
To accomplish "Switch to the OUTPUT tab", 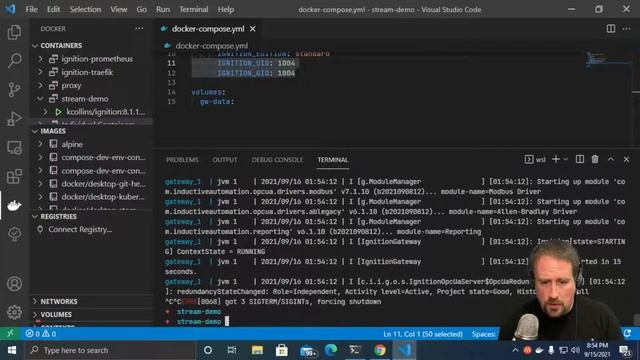I will click(x=224, y=160).
